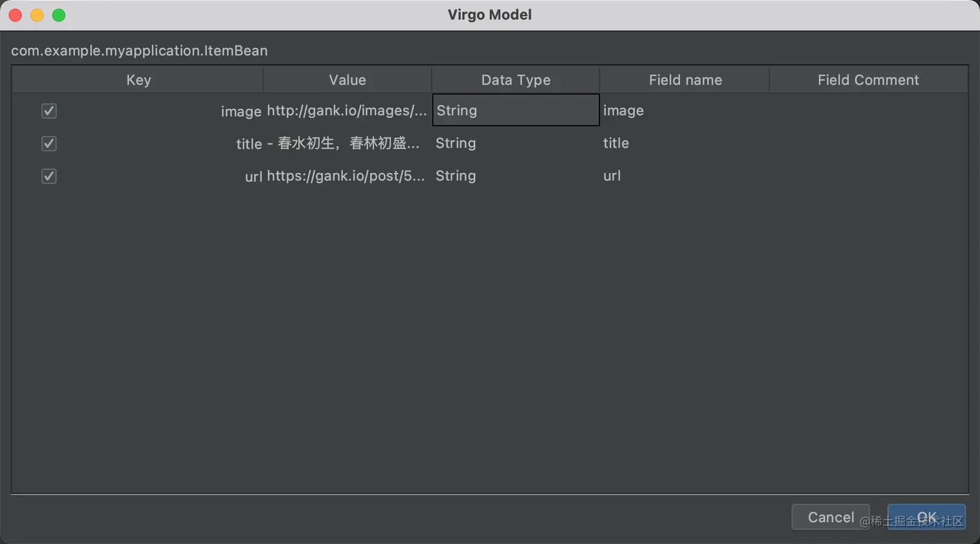Viewport: 980px width, 544px height.
Task: Toggle the title row checkbox
Action: point(49,143)
